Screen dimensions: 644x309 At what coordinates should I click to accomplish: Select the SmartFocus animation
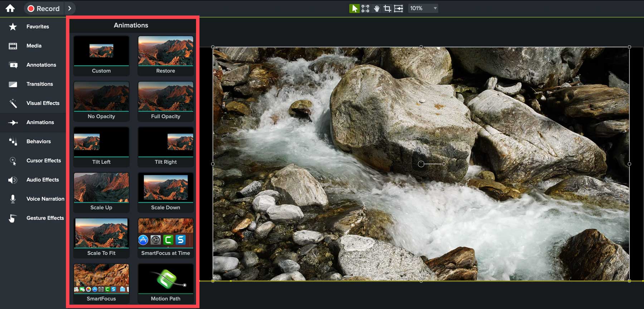pos(101,283)
